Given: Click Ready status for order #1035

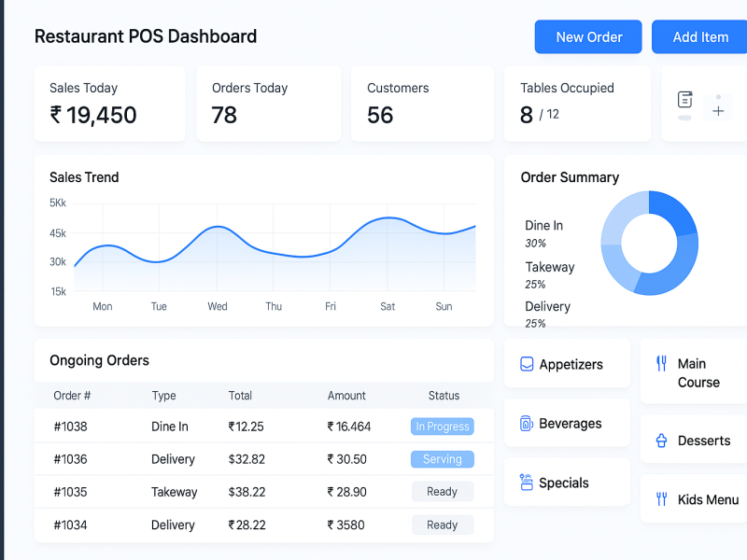Looking at the screenshot, I should pyautogui.click(x=443, y=492).
